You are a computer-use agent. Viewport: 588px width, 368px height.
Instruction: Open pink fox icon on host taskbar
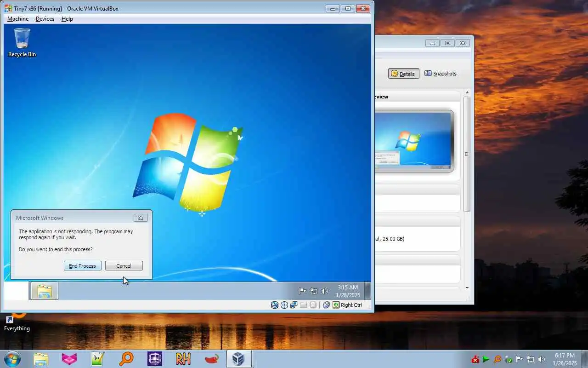tap(69, 359)
